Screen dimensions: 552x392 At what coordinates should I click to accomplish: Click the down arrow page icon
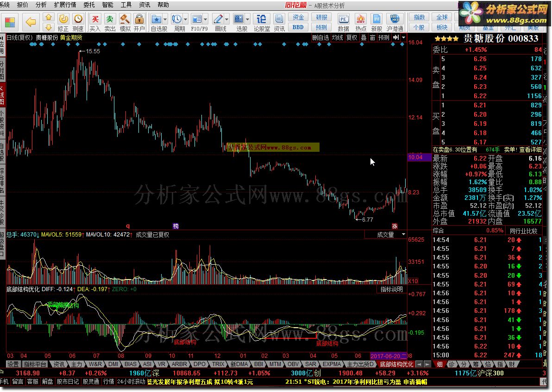(x=49, y=27)
